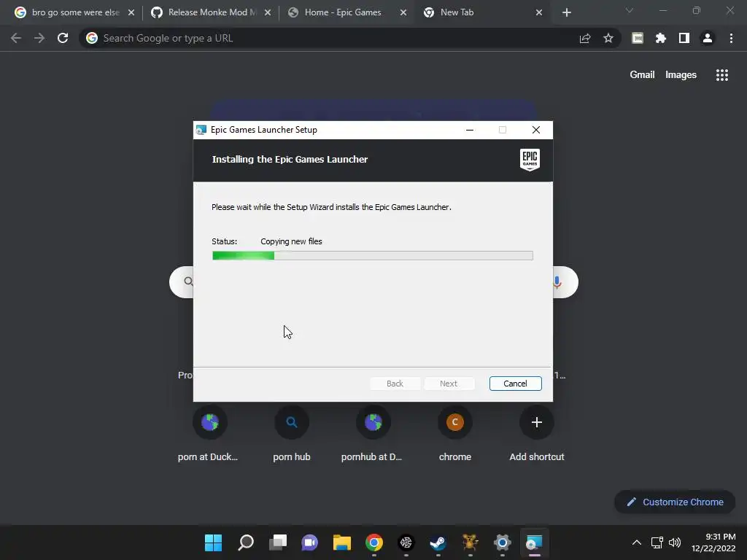Screen dimensions: 747x560
Task: Select the New Tab browser tab
Action: 483,12
